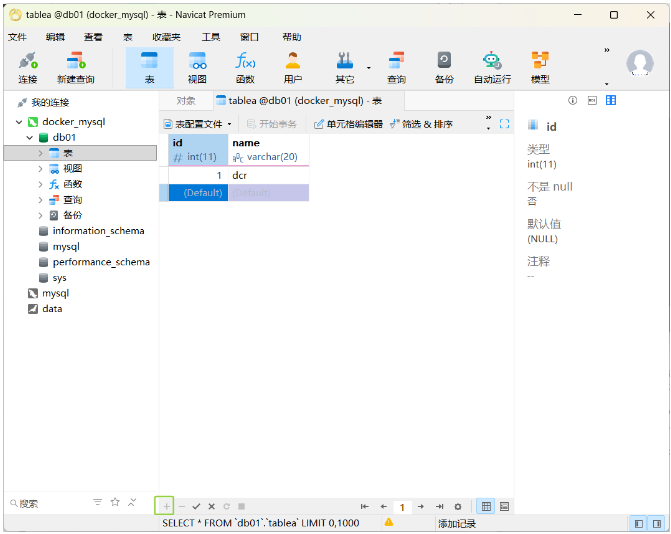Click the 筛选 & 排序 button
Image resolution: width=671 pixels, height=534 pixels.
pos(422,124)
